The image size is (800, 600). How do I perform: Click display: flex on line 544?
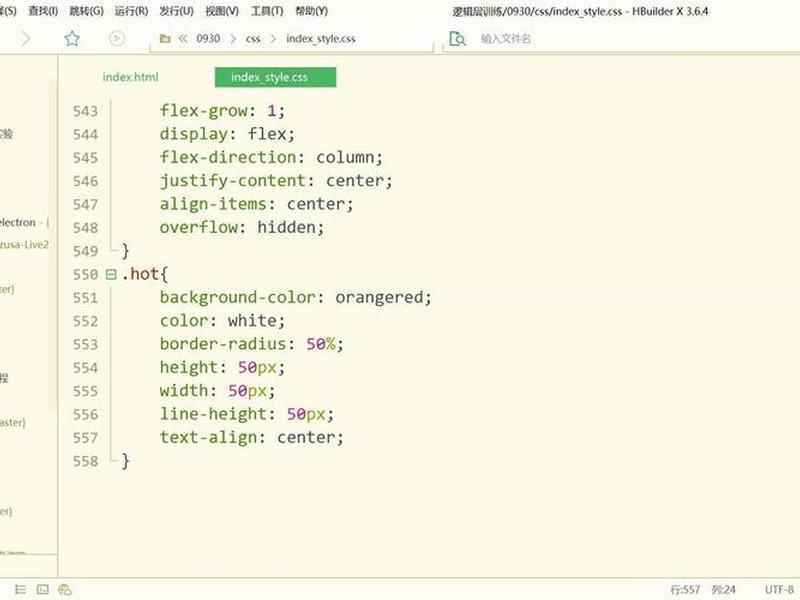[x=228, y=134]
